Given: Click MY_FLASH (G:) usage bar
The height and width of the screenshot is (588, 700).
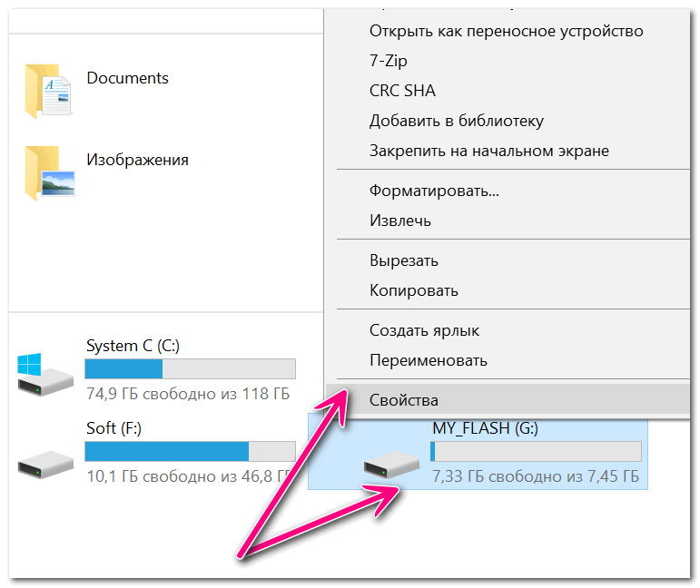Looking at the screenshot, I should tap(537, 452).
